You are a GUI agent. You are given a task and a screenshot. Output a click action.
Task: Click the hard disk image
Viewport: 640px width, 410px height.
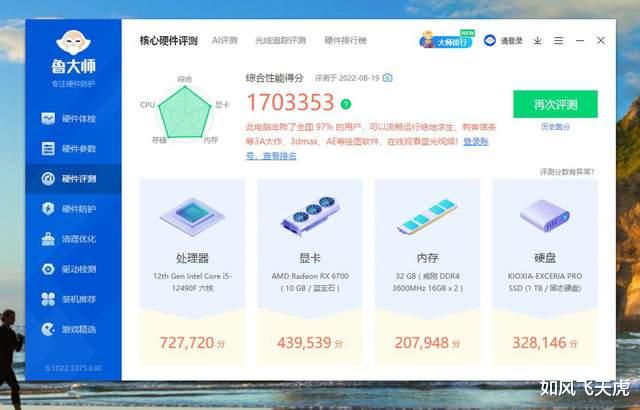(545, 215)
